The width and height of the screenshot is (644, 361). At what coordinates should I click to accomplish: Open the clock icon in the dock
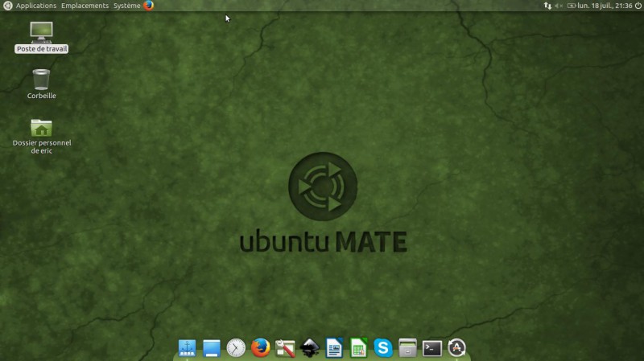click(x=236, y=348)
